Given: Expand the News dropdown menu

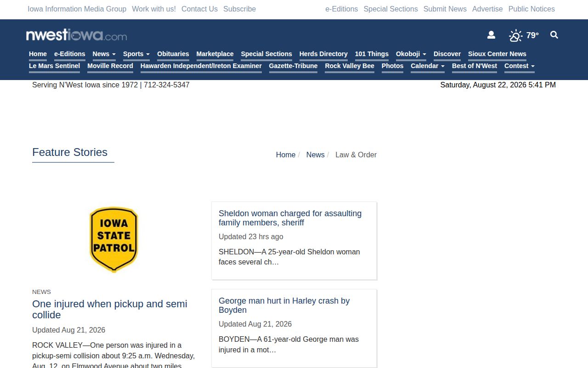Looking at the screenshot, I should pyautogui.click(x=104, y=54).
